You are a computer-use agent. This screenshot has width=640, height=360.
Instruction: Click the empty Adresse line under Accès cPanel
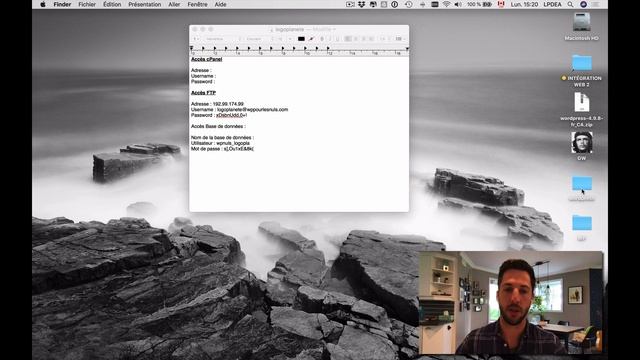pos(201,70)
